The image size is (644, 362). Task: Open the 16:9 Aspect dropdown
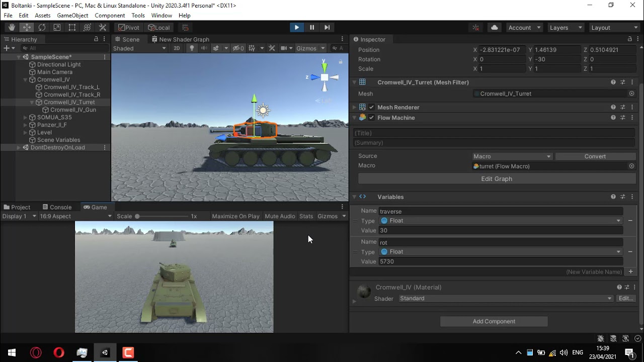click(75, 216)
